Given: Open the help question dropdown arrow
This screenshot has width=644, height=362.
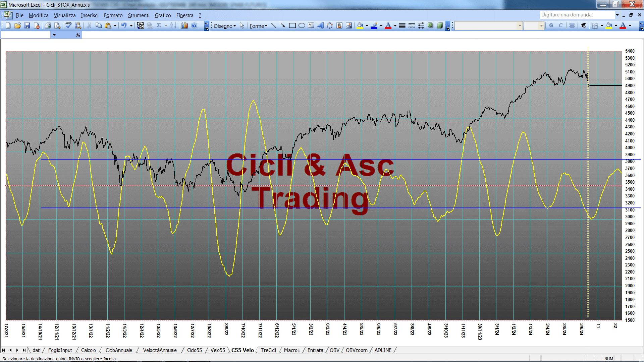Looking at the screenshot, I should (617, 15).
